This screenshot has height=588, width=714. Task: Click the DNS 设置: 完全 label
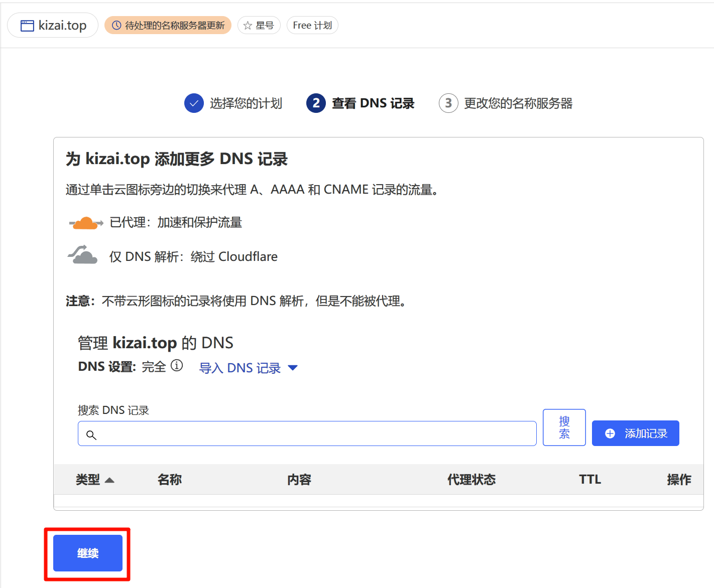click(x=122, y=367)
